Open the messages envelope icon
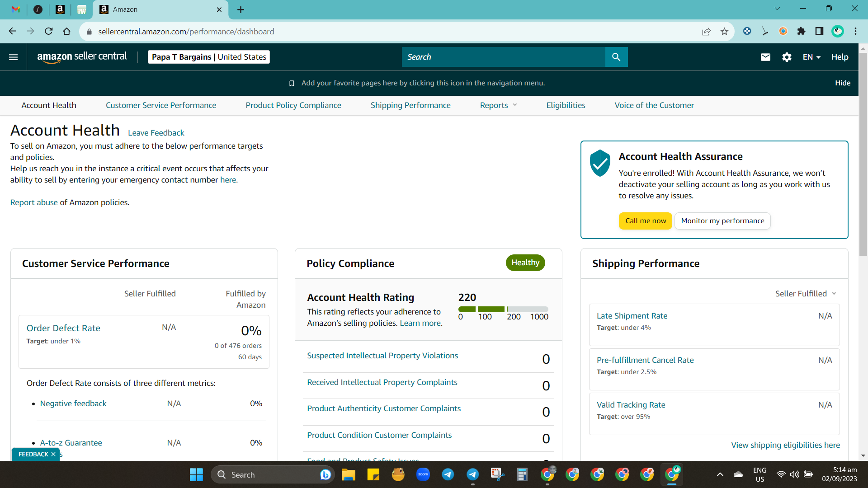 [x=765, y=57]
